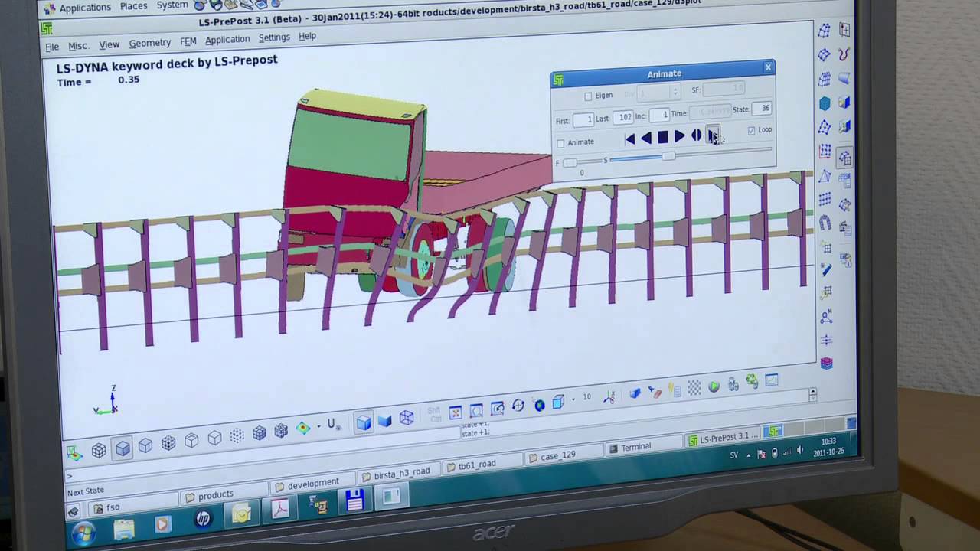The width and height of the screenshot is (980, 551).
Task: Select wireframe cube render mode
Action: pyautogui.click(x=407, y=418)
